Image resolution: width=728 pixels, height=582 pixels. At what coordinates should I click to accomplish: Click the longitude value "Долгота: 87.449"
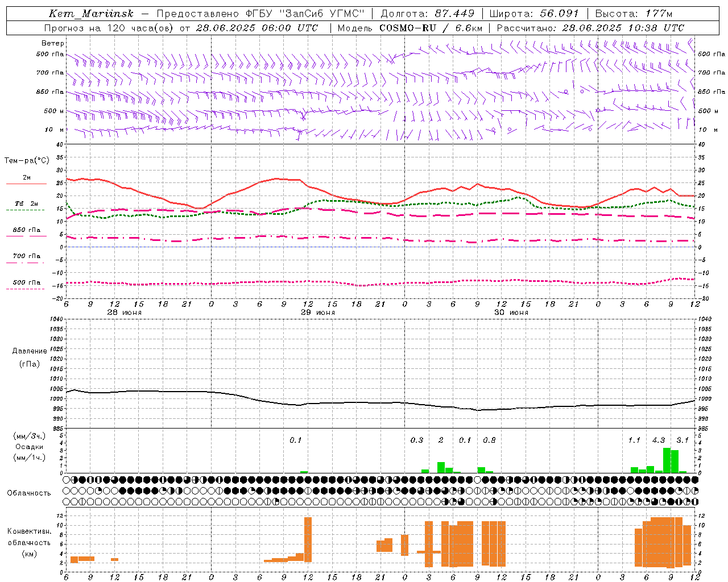[428, 14]
